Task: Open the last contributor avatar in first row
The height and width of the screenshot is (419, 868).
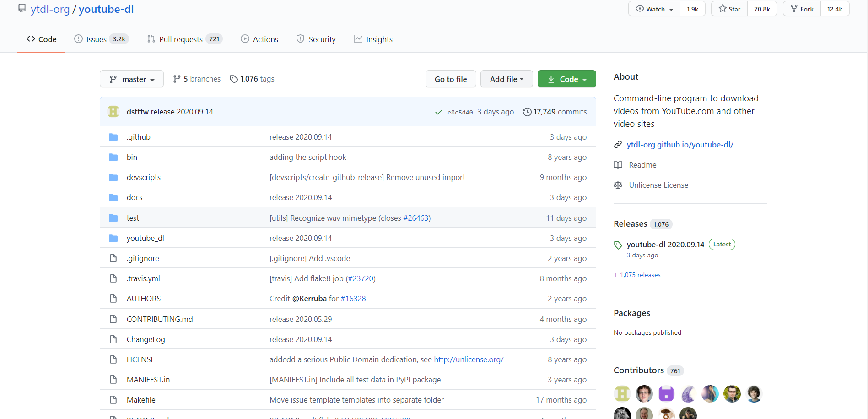Action: (x=754, y=394)
